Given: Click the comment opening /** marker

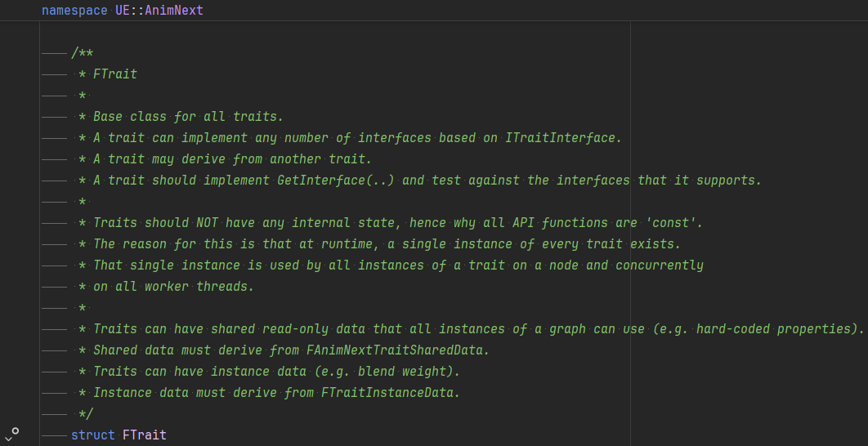Looking at the screenshot, I should click(x=82, y=53).
